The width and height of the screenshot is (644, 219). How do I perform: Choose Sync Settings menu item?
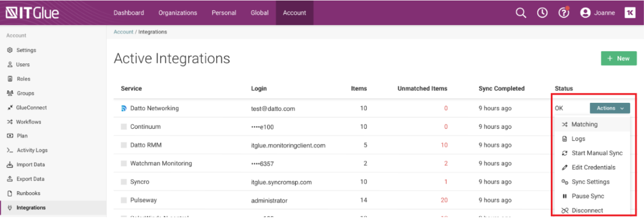592,182
